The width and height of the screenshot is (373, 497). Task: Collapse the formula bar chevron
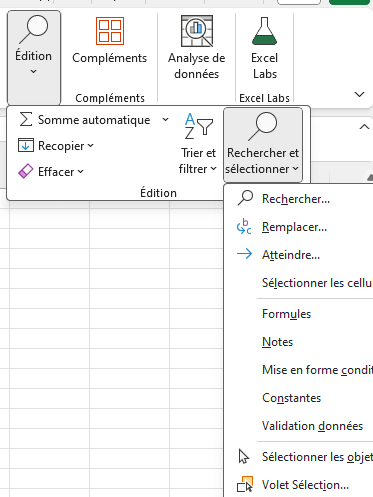(364, 127)
